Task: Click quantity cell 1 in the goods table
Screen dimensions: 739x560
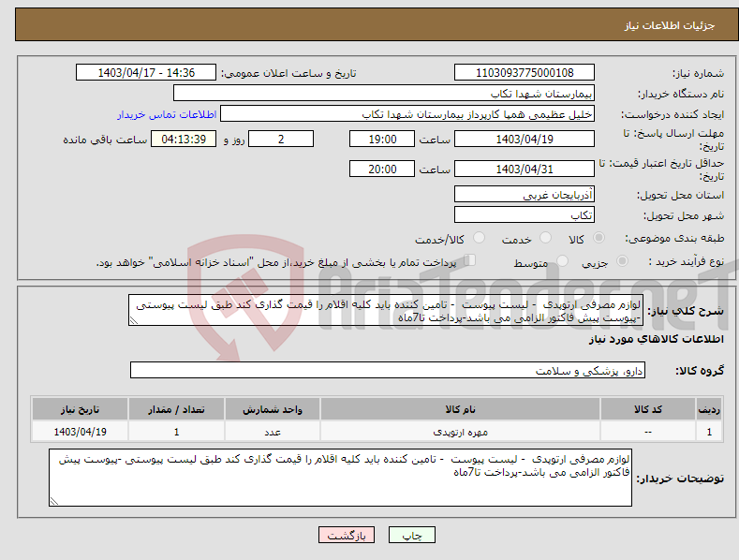Action: (x=176, y=432)
